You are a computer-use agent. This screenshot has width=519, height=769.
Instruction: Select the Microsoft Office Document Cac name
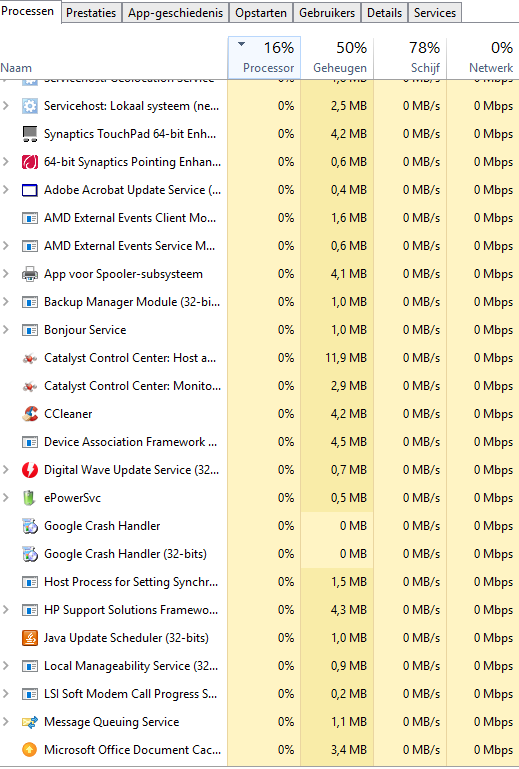point(132,749)
